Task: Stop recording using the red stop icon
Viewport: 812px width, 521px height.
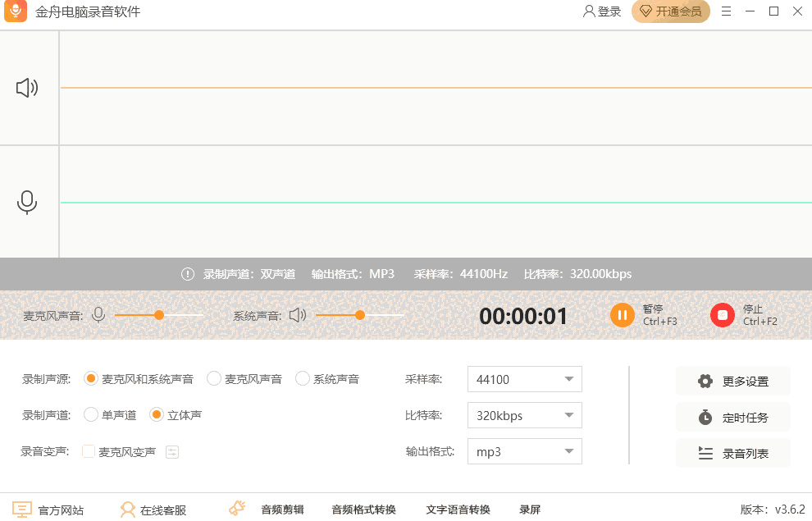Action: (723, 315)
